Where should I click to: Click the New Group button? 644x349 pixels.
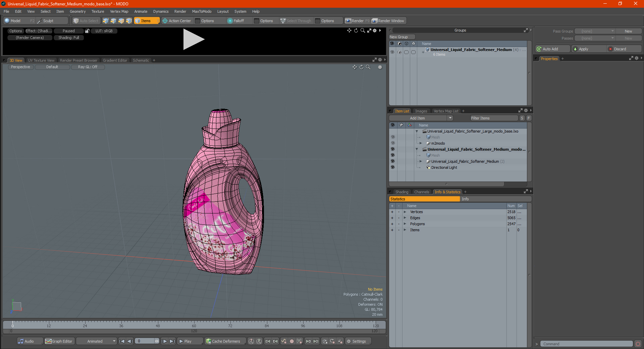[402, 37]
